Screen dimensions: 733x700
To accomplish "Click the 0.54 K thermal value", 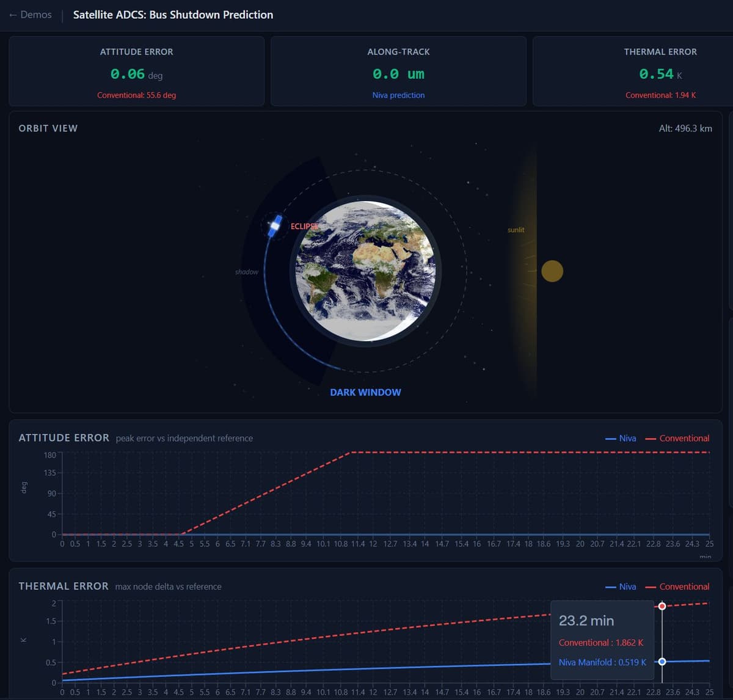I will (x=660, y=75).
